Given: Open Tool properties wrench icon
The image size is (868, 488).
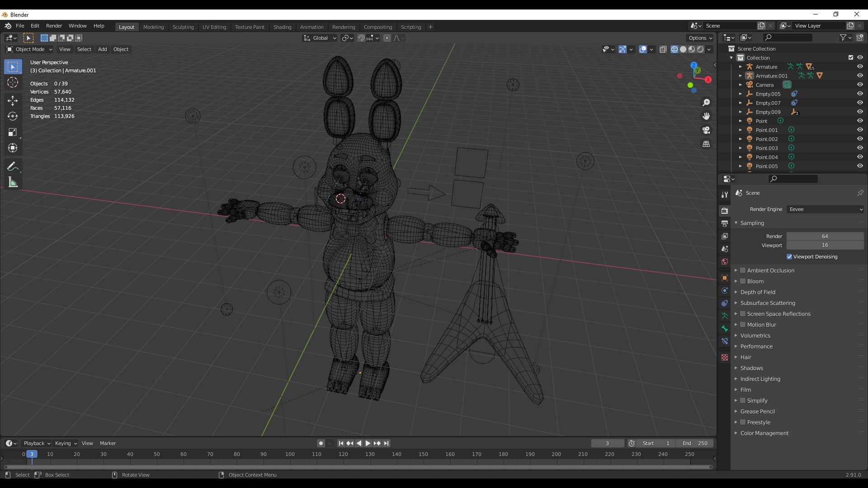Looking at the screenshot, I should (725, 194).
